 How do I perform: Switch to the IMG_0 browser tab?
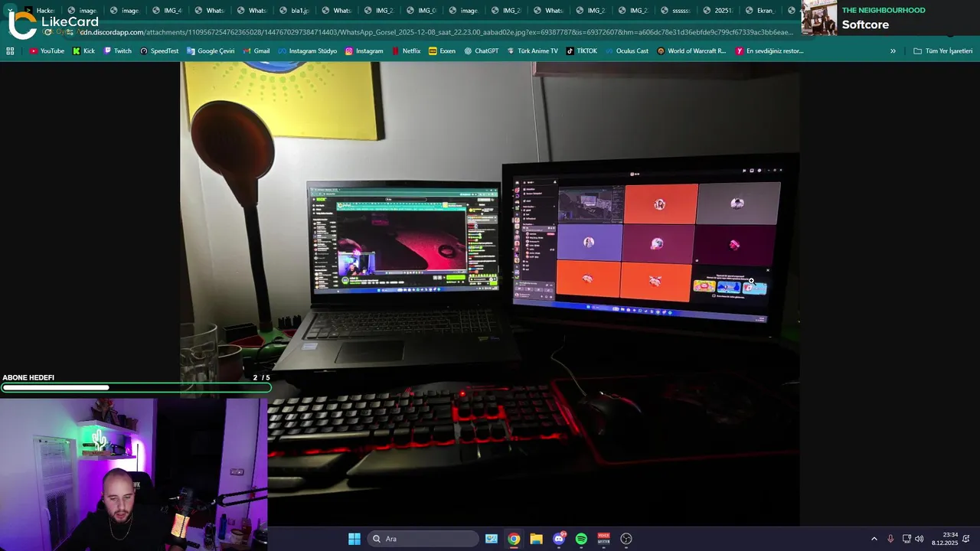420,11
